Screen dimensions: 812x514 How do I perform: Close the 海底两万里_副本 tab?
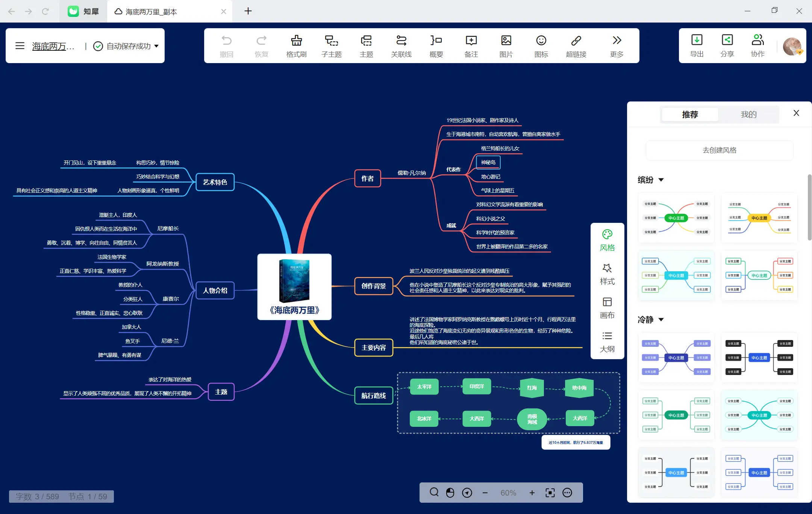coord(224,11)
